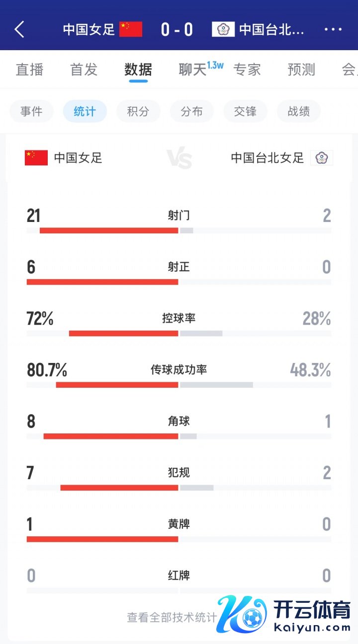Select the 预测 tab
Screen dimensions: 358x644
click(301, 70)
